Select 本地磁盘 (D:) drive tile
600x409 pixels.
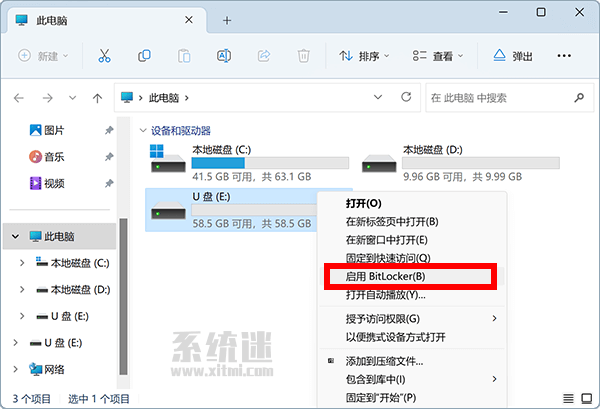pyautogui.click(x=461, y=163)
